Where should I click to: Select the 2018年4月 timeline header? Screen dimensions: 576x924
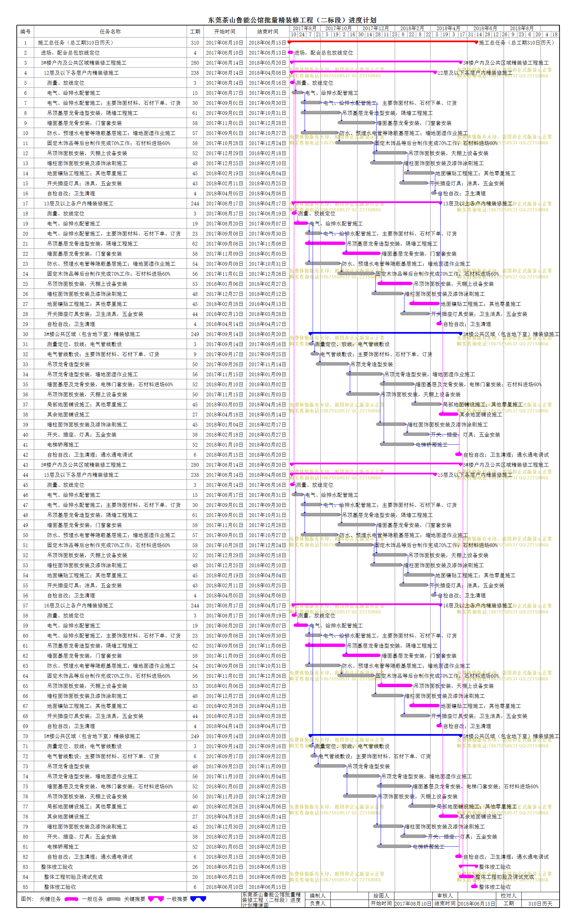[x=448, y=28]
